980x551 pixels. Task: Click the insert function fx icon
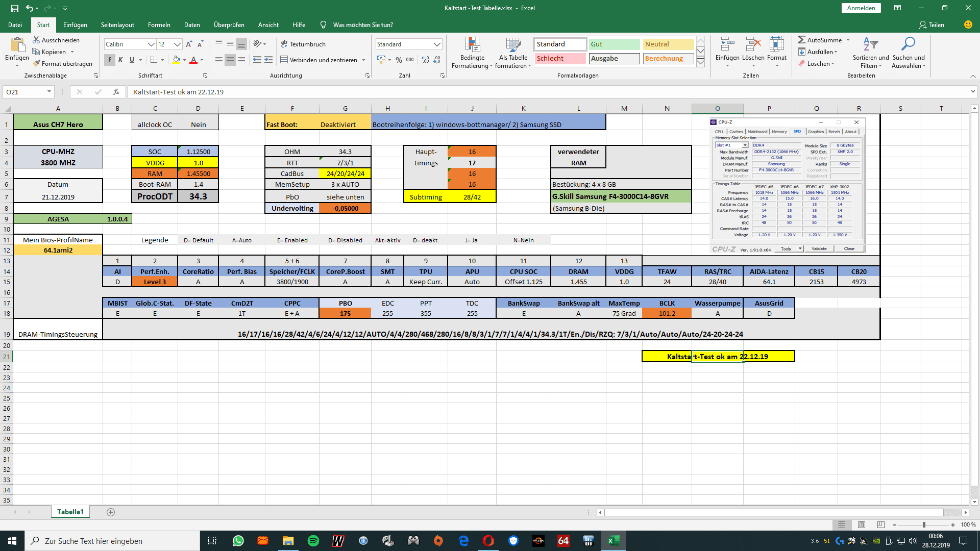pos(116,92)
